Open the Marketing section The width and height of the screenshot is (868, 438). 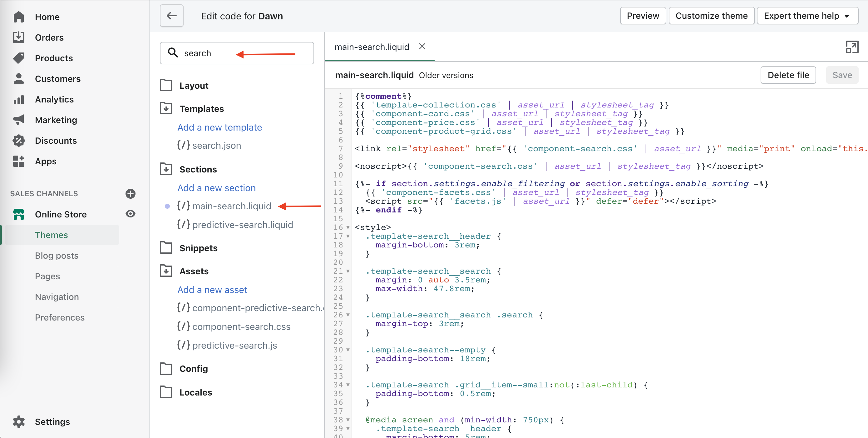[56, 120]
